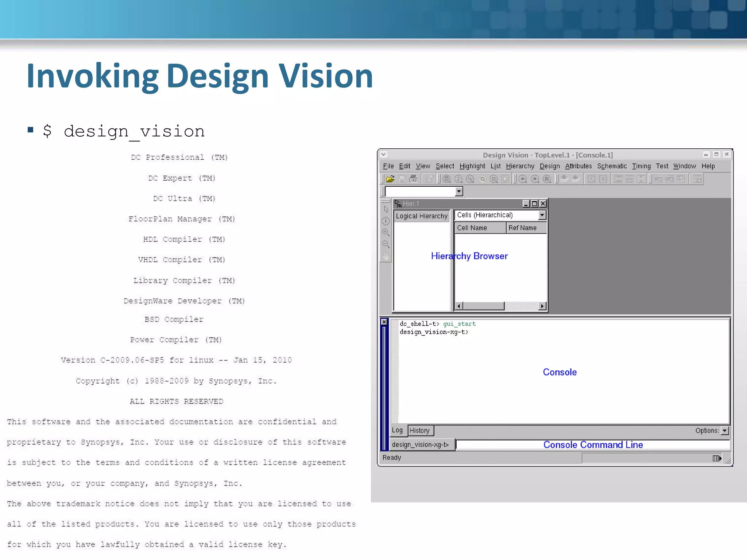Close the console panel with X box

(384, 322)
